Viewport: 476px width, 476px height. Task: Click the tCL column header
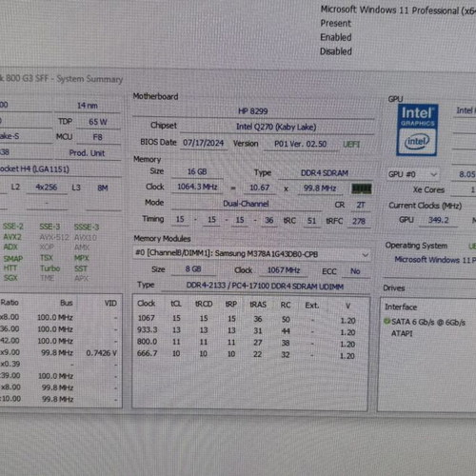(176, 304)
